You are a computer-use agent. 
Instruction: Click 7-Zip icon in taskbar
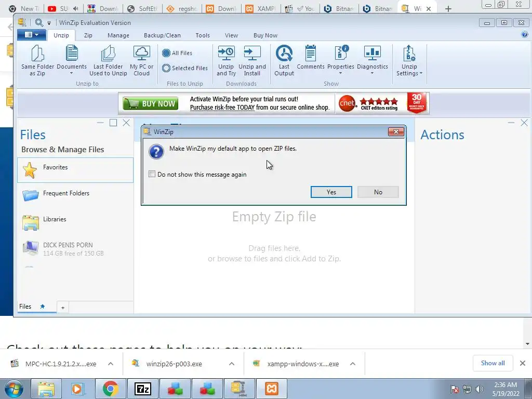coord(142,389)
